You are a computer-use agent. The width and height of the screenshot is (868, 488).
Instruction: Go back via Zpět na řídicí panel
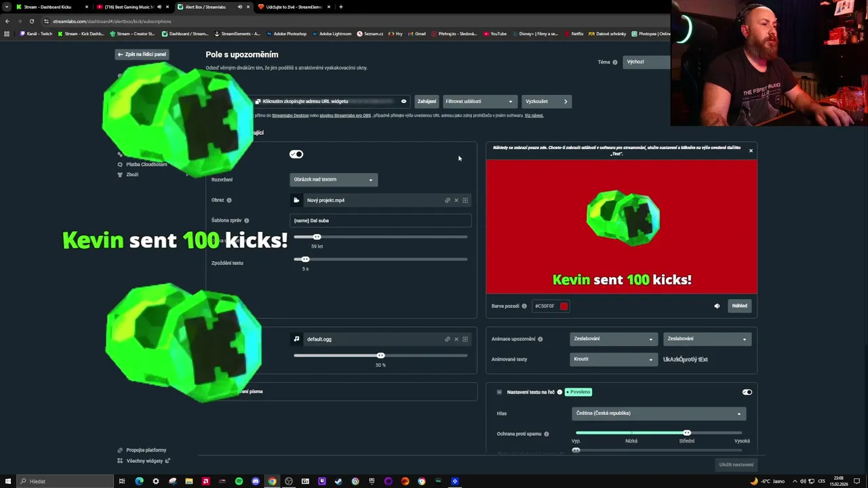point(141,54)
